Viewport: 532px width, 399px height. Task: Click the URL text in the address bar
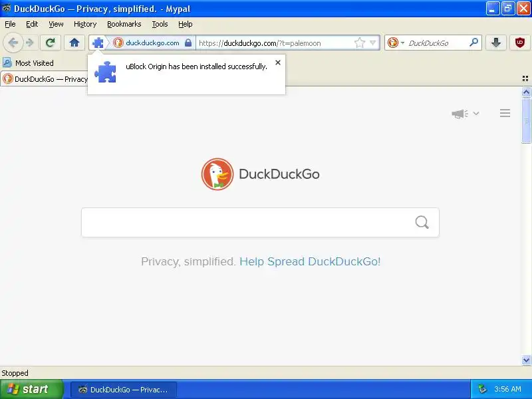coord(259,43)
